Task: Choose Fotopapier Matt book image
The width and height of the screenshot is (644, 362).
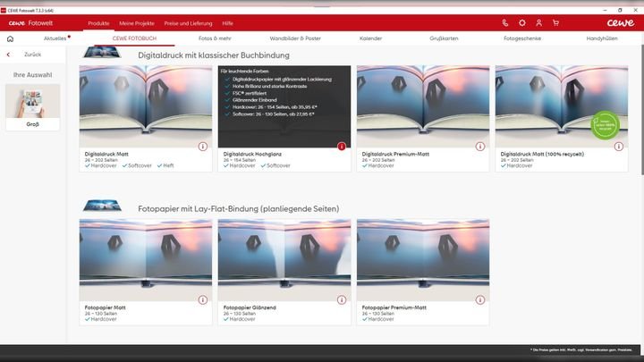Action: point(146,260)
